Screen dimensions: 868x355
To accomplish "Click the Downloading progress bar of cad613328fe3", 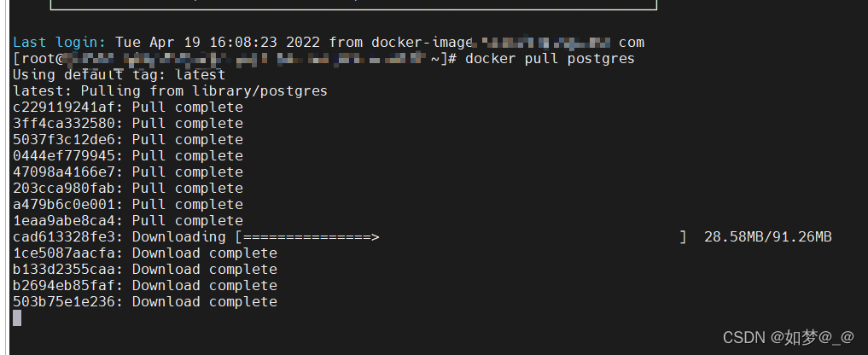I will [x=461, y=237].
